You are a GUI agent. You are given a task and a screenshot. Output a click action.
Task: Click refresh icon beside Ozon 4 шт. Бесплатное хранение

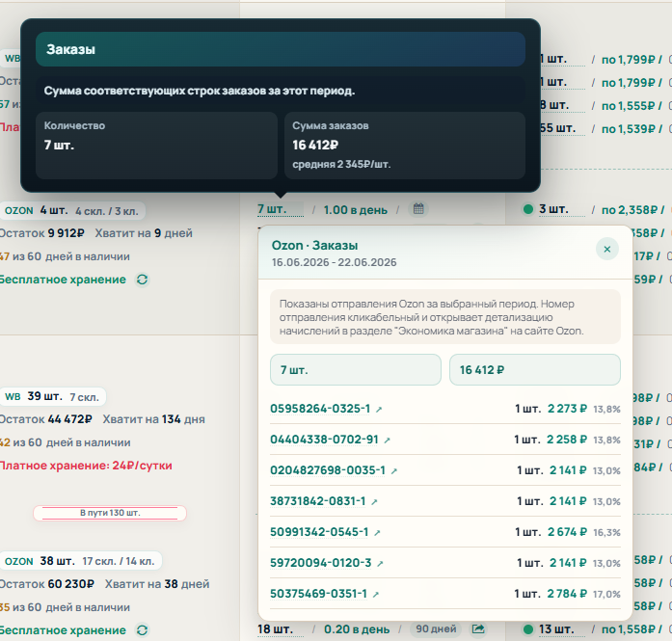(143, 280)
